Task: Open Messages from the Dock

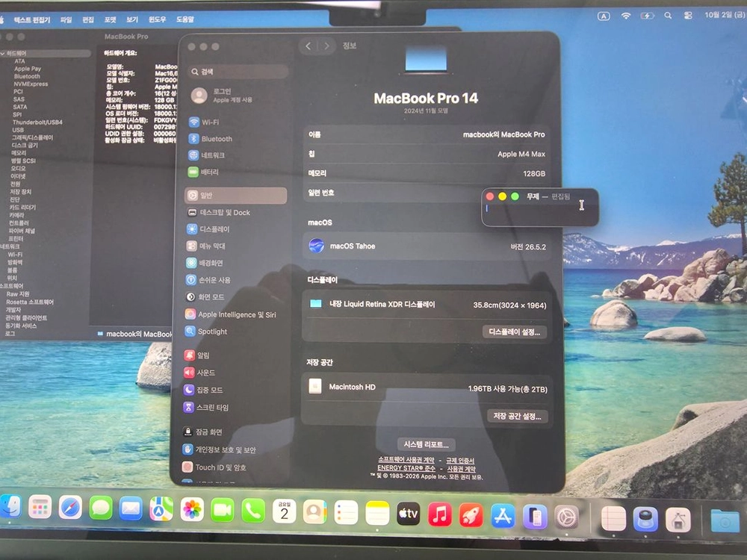Action: point(101,508)
